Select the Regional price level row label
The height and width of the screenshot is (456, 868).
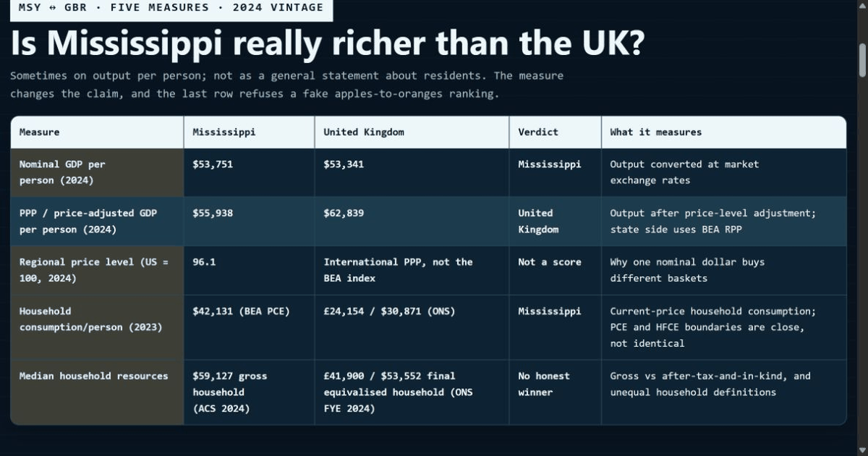click(98, 271)
